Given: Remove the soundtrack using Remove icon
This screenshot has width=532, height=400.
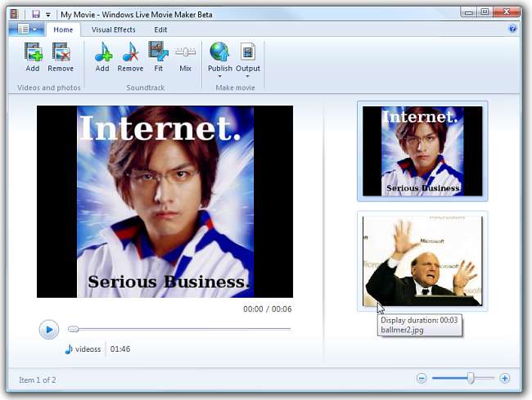Looking at the screenshot, I should pyautogui.click(x=130, y=54).
